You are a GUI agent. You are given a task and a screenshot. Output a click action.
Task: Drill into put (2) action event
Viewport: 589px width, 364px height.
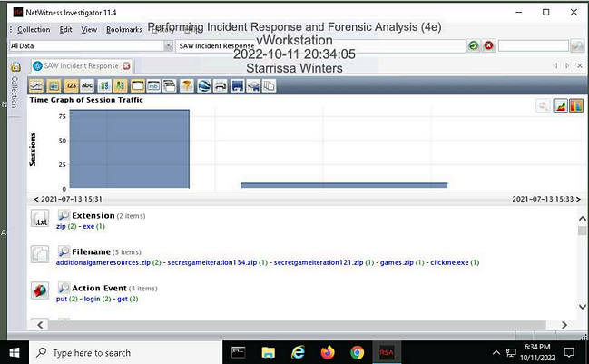tap(67, 299)
